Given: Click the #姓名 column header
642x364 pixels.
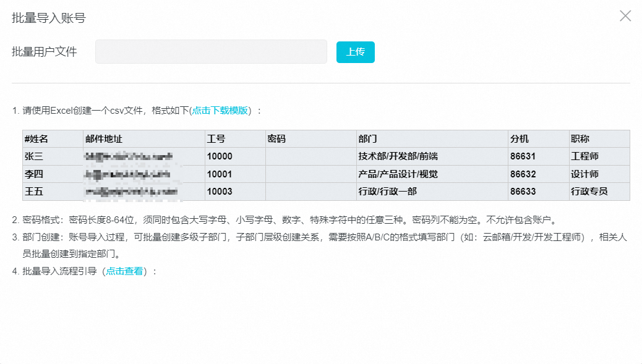Looking at the screenshot, I should pyautogui.click(x=36, y=139).
